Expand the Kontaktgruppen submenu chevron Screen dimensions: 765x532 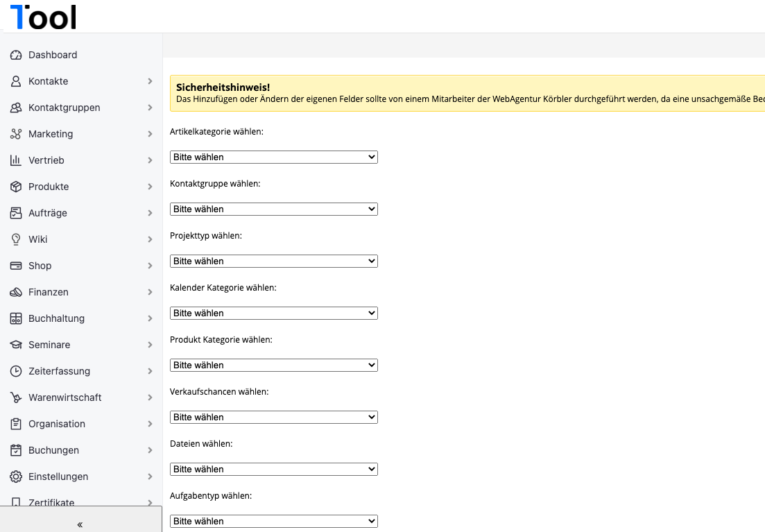150,108
